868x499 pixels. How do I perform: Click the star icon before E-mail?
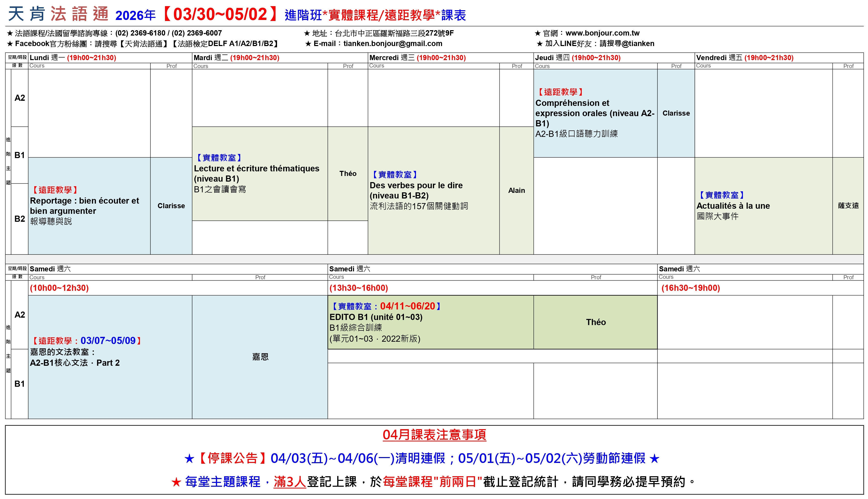coord(308,44)
